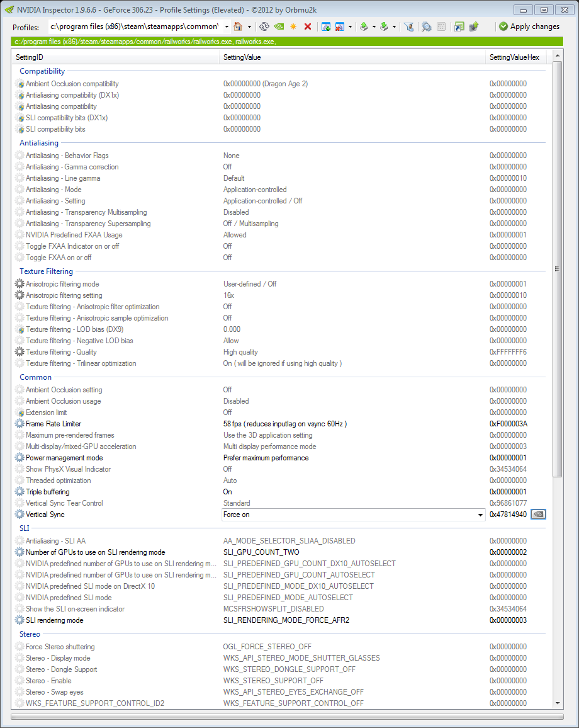
Task: Select the Antialiasing - Mode setting row
Action: 280,190
